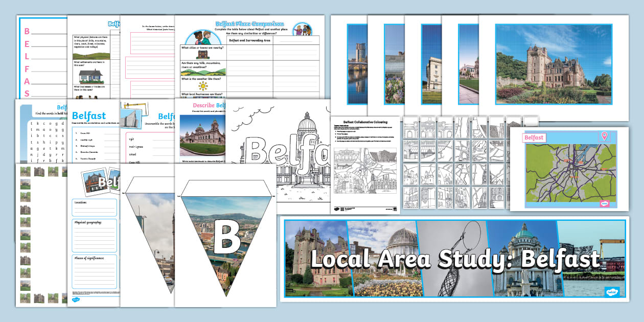The height and width of the screenshot is (322, 644).
Task: Click the Twinkl logo on the map poster
Action: (x=605, y=203)
